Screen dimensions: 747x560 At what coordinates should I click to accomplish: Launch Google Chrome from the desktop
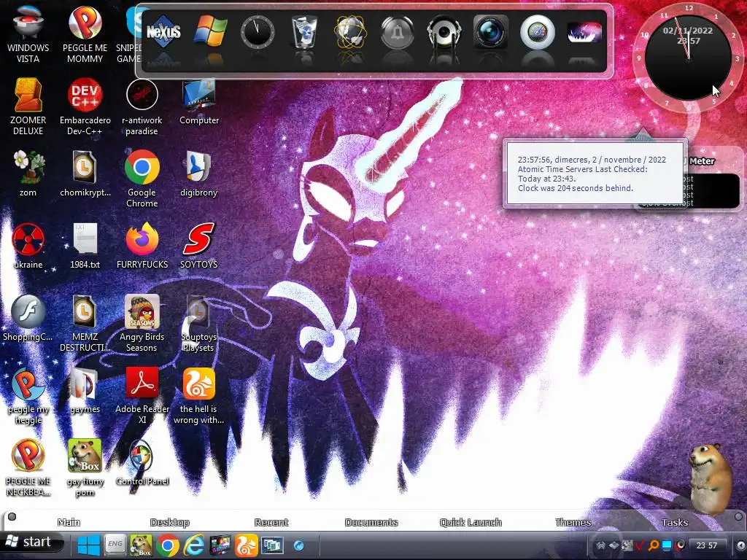[x=142, y=179]
